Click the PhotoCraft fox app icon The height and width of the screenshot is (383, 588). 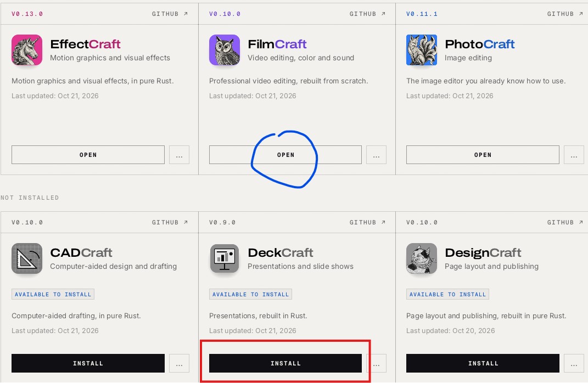point(422,50)
